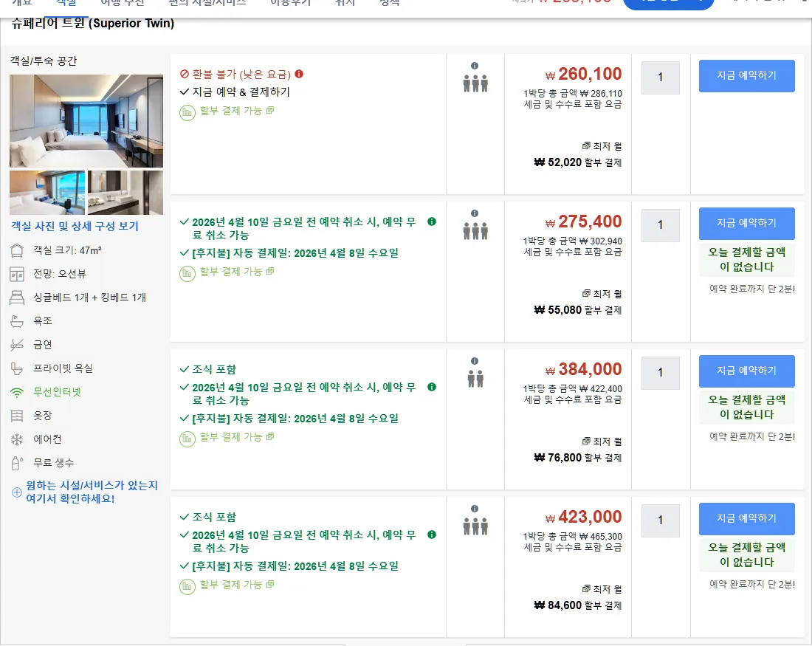This screenshot has width=812, height=646.
Task: Click the 최저 월 popup icon in ₩260,100 row
Action: pyautogui.click(x=586, y=145)
